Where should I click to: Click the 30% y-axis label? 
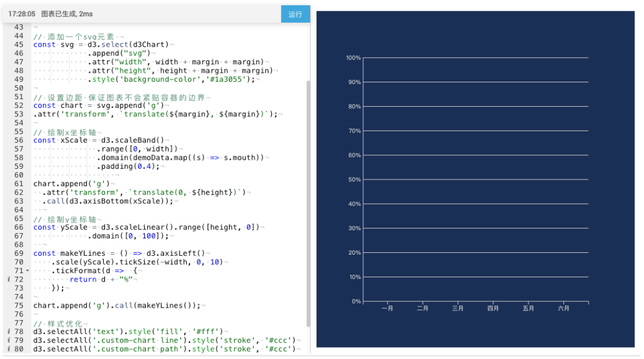click(x=354, y=228)
